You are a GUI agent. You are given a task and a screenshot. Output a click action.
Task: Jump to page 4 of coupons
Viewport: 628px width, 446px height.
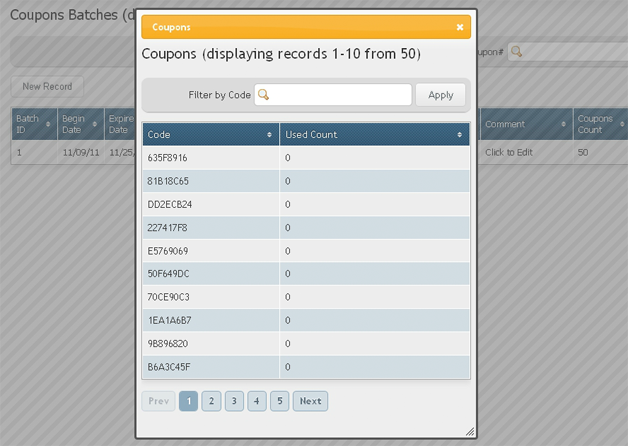pos(257,401)
